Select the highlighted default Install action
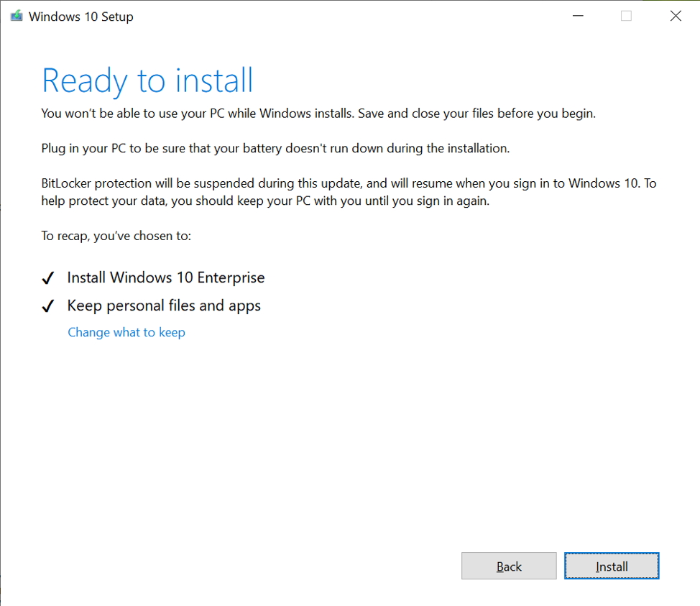The image size is (700, 606). [612, 566]
